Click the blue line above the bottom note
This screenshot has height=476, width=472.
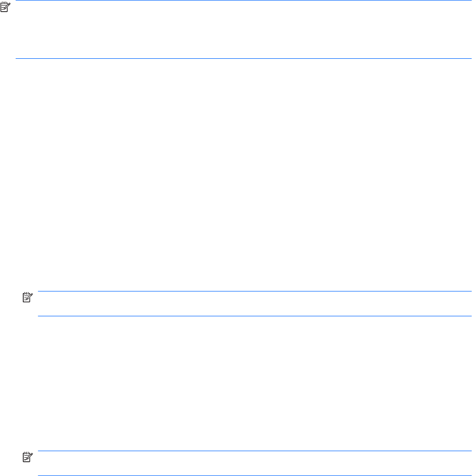[255, 451]
